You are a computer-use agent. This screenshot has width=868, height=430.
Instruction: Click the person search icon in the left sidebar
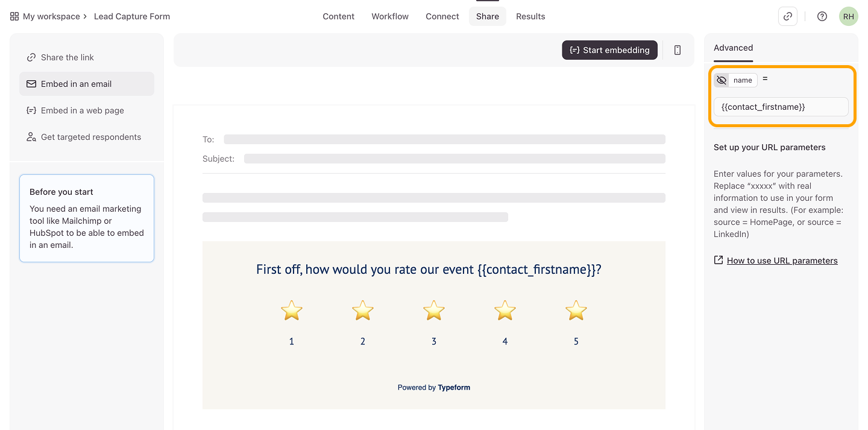31,137
